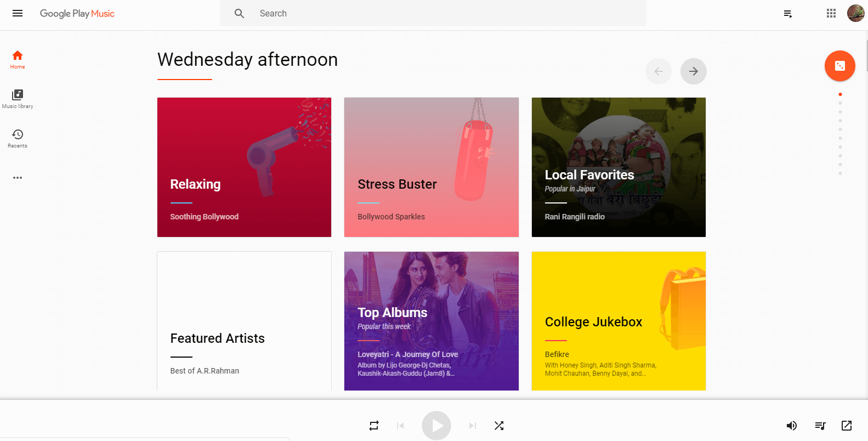Toggle shuffle mode

(499, 426)
